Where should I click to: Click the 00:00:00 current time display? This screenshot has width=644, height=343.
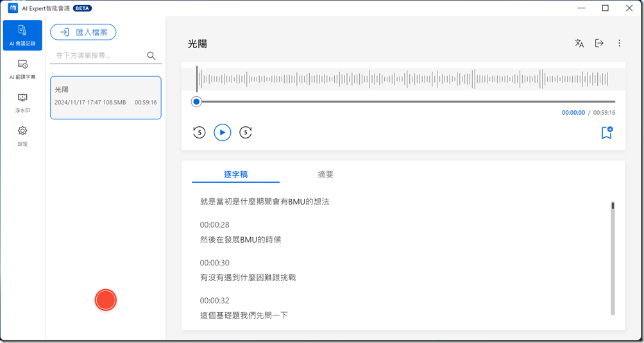click(x=573, y=112)
